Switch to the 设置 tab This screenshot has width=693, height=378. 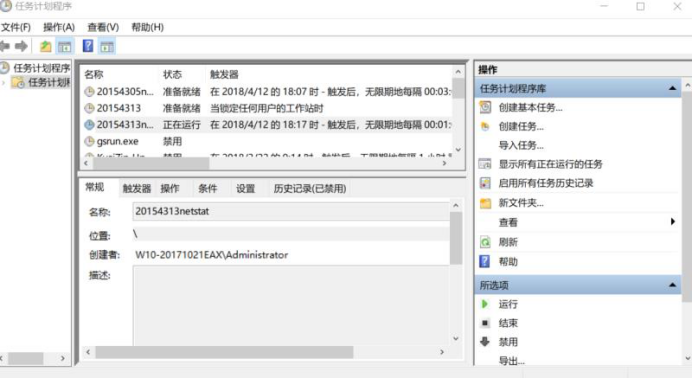coord(245,189)
